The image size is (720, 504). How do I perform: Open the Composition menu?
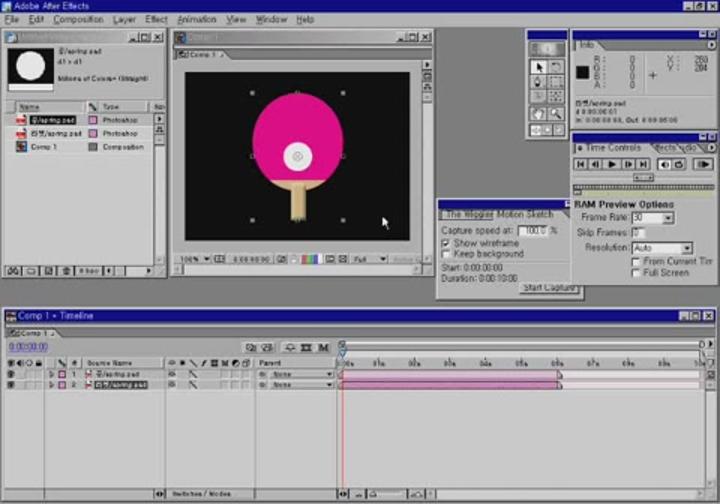(78, 19)
